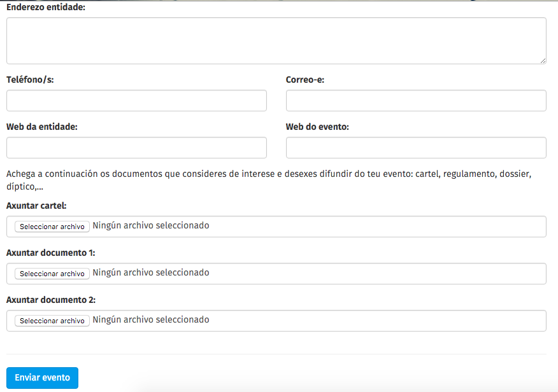
Task: Click the textarea resize grip handle
Action: click(543, 60)
